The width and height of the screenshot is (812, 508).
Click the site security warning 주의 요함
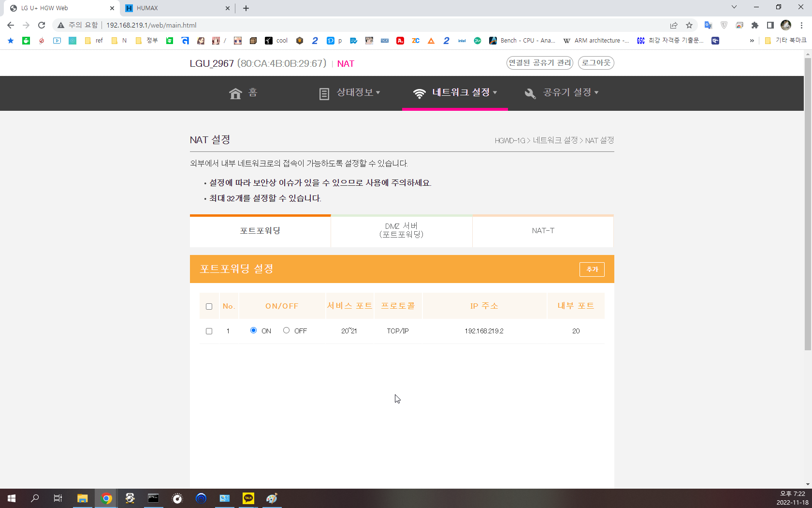pyautogui.click(x=78, y=25)
